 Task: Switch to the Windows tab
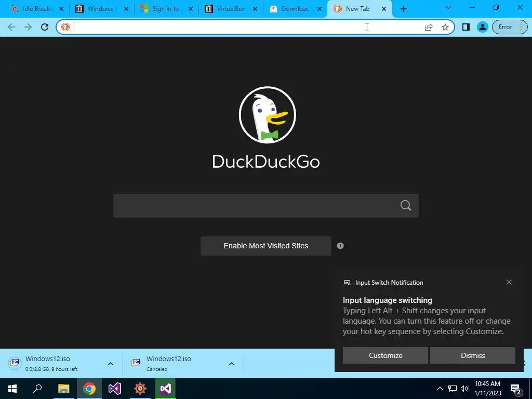(101, 9)
